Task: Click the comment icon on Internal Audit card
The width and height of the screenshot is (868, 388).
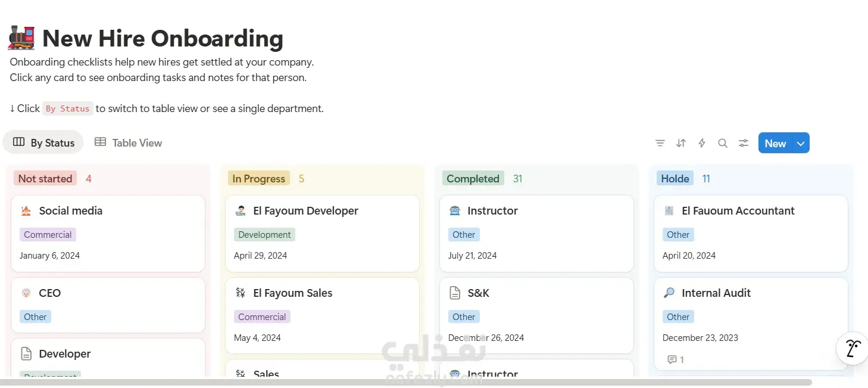Action: (672, 359)
